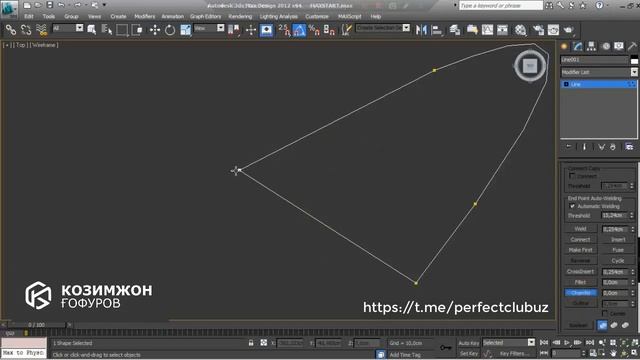Click the Play Animation button

567,342
